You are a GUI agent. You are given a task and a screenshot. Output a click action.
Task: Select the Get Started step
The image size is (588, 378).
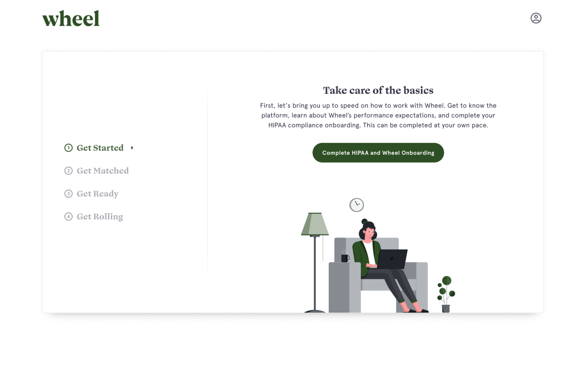pos(100,148)
